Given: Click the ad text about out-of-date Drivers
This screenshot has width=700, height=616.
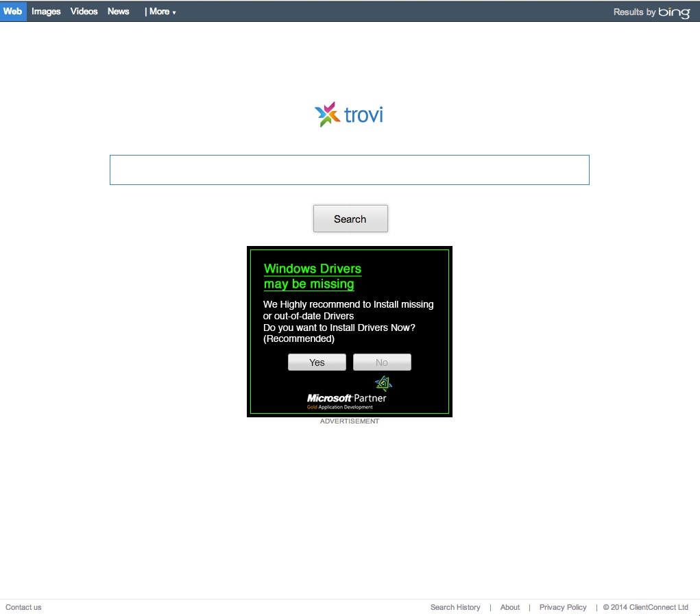Looking at the screenshot, I should (x=348, y=321).
